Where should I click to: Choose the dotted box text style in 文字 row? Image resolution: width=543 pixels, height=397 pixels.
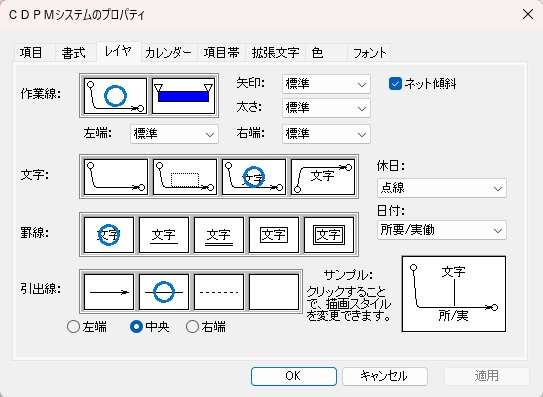pyautogui.click(x=185, y=177)
